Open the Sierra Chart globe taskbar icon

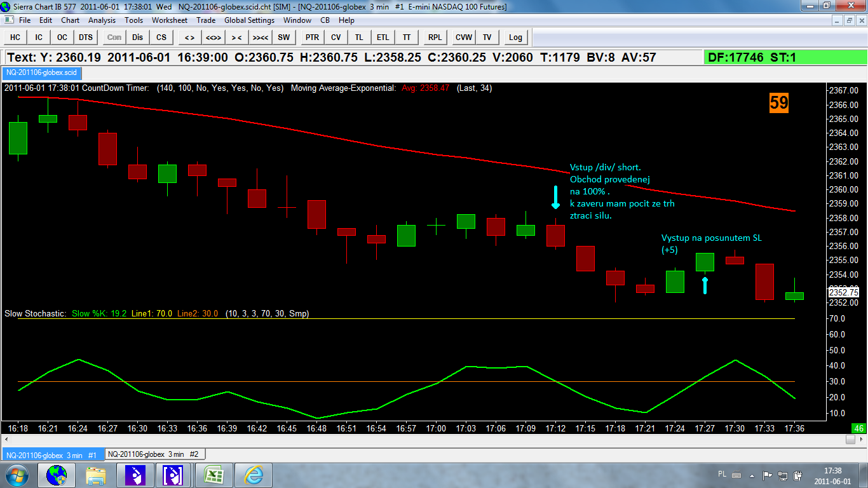[x=57, y=475]
